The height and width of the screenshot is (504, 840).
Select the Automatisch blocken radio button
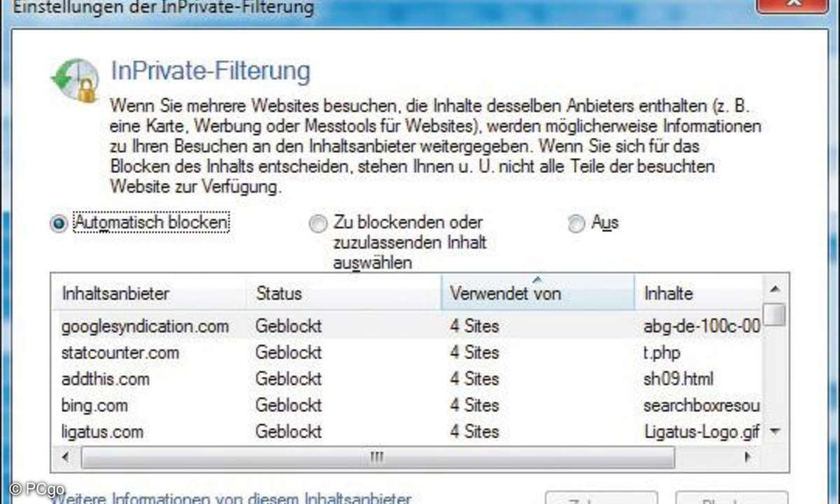[x=59, y=223]
